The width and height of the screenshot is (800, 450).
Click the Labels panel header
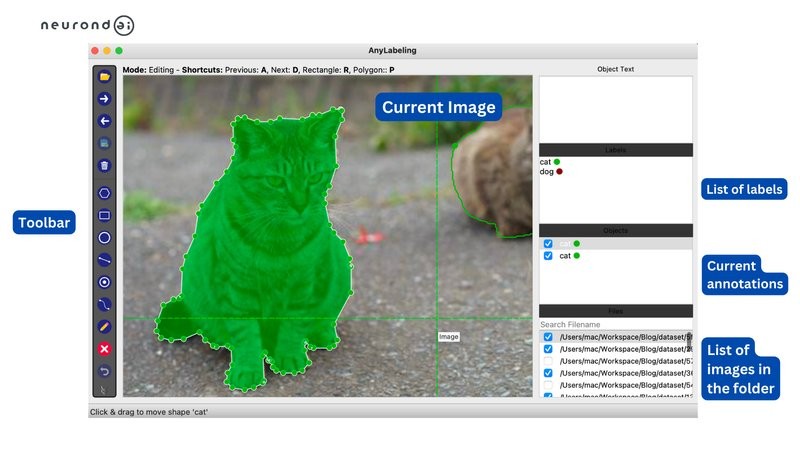(x=616, y=150)
